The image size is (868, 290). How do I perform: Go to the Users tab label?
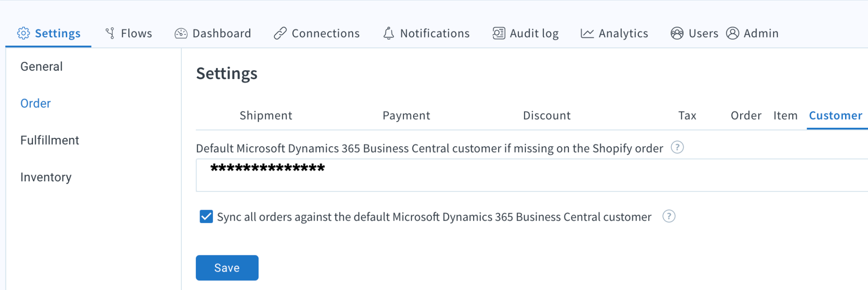[703, 33]
